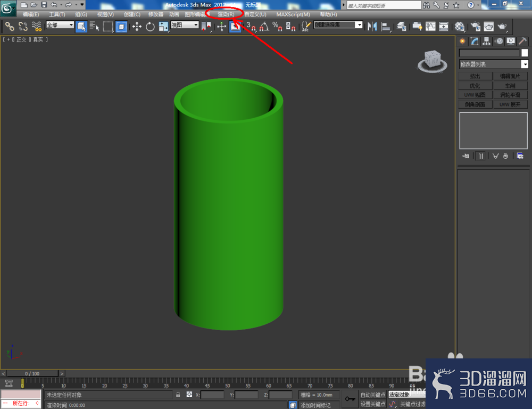The height and width of the screenshot is (409, 532).
Task: Expand the Help question-mark dropdown arrow
Action: click(x=478, y=5)
